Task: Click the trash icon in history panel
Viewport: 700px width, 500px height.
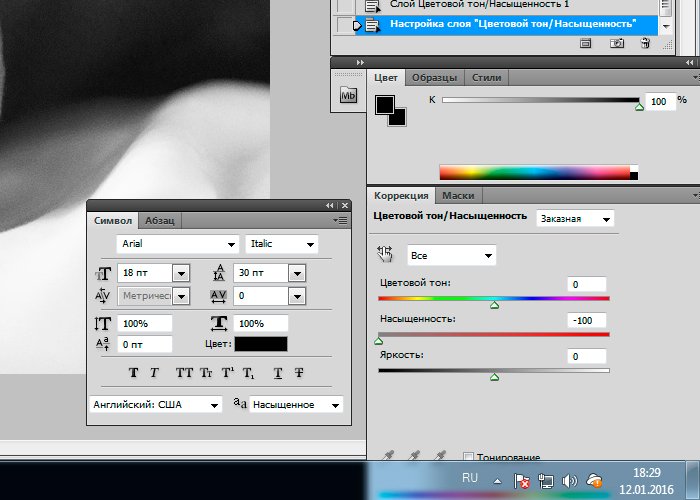Action: [x=645, y=43]
